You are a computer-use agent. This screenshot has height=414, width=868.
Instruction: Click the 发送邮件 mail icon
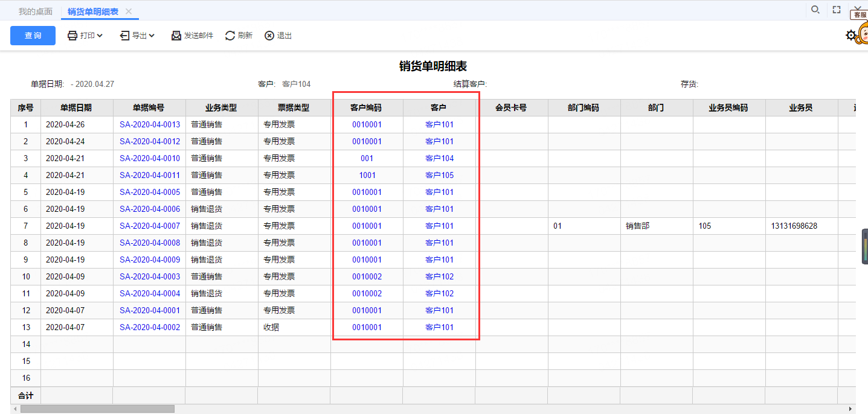pos(176,36)
